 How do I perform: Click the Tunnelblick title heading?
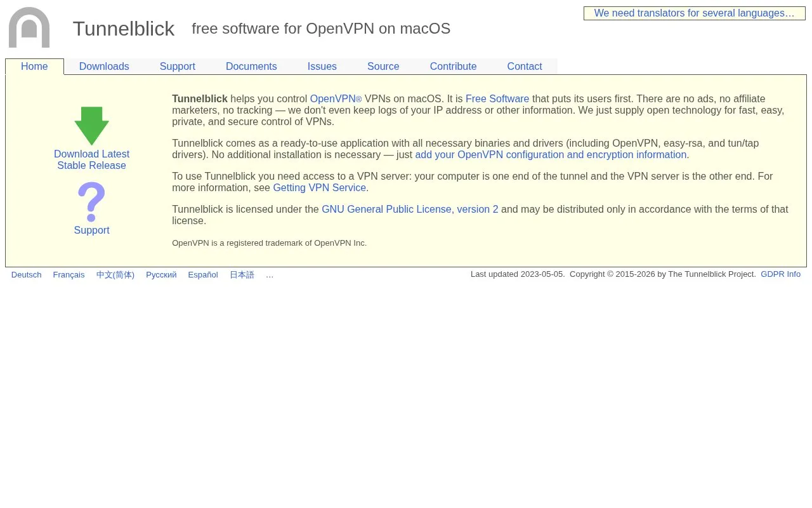tap(124, 29)
